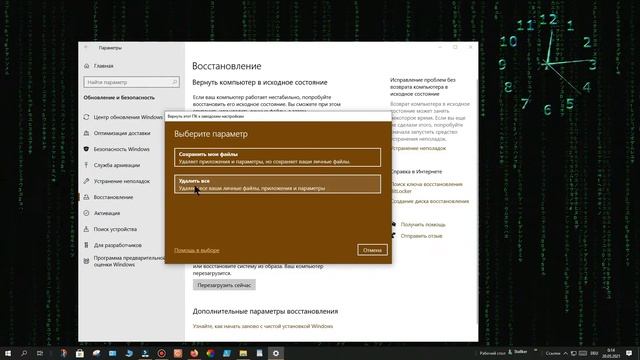Click the taskbar clock and date
The height and width of the screenshot is (360, 640).
611,353
